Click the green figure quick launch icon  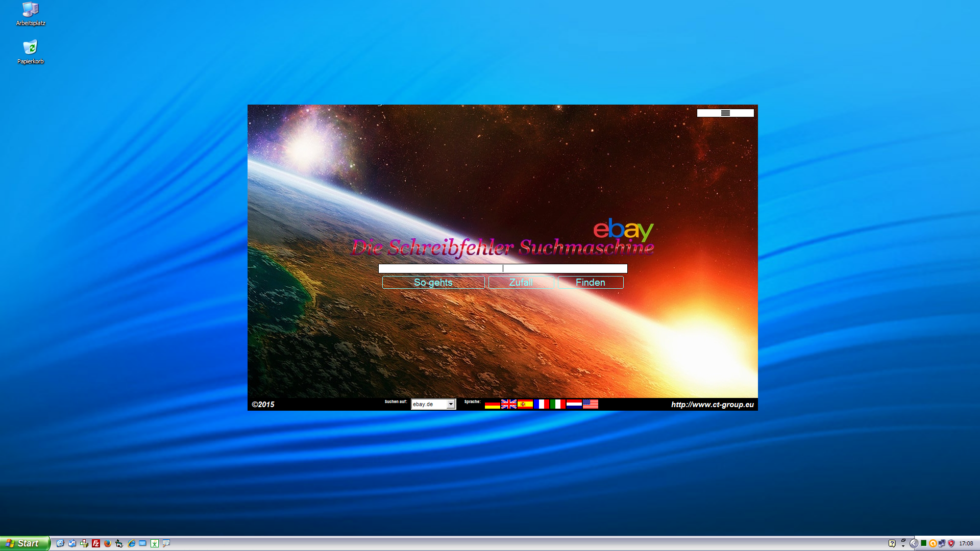[155, 543]
